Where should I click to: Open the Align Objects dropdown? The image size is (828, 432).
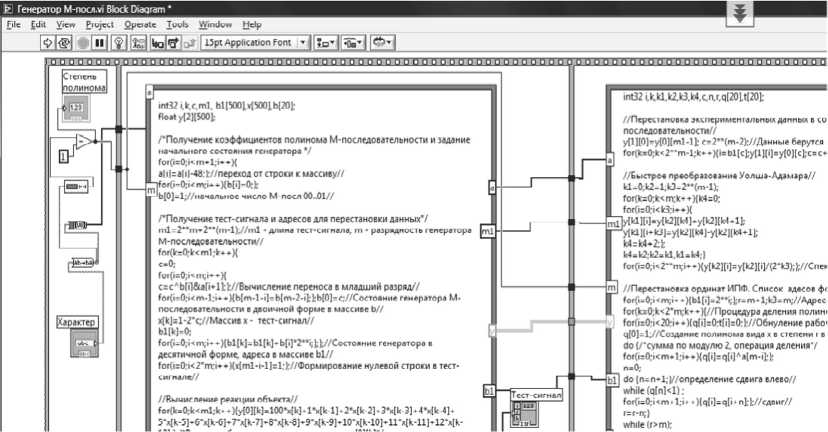[x=325, y=43]
